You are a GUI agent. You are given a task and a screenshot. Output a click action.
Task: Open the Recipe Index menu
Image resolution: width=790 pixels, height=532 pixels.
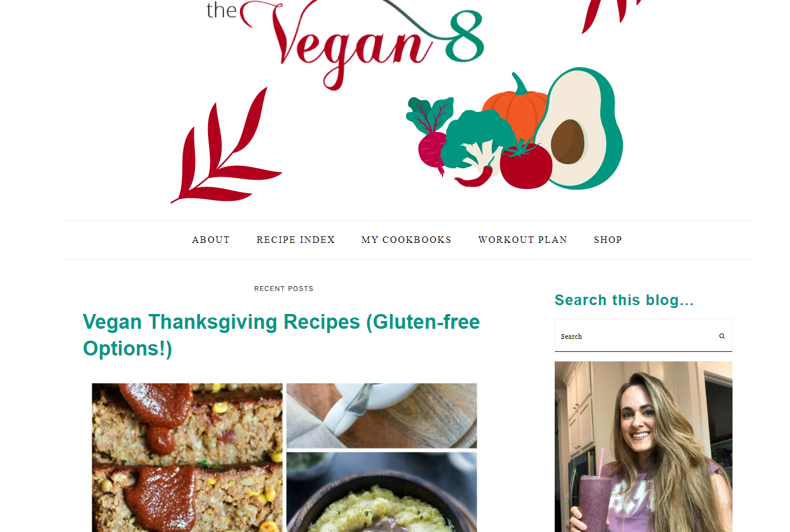coord(296,240)
